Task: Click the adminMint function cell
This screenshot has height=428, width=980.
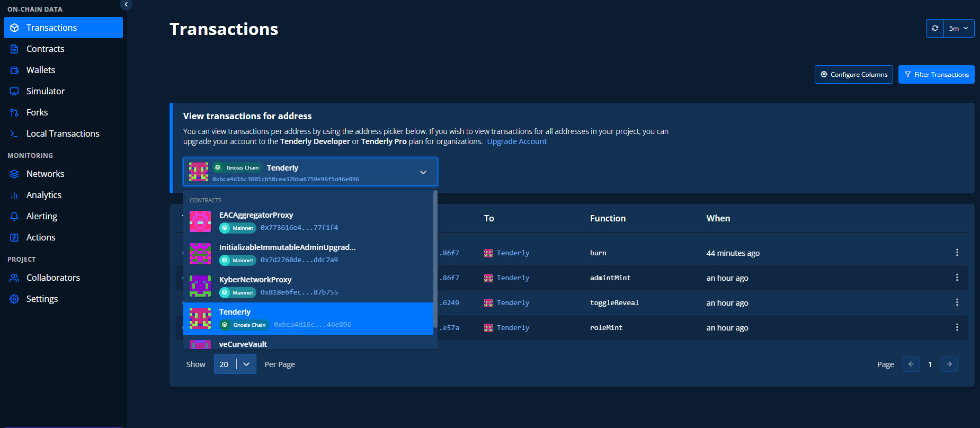Action: (610, 278)
